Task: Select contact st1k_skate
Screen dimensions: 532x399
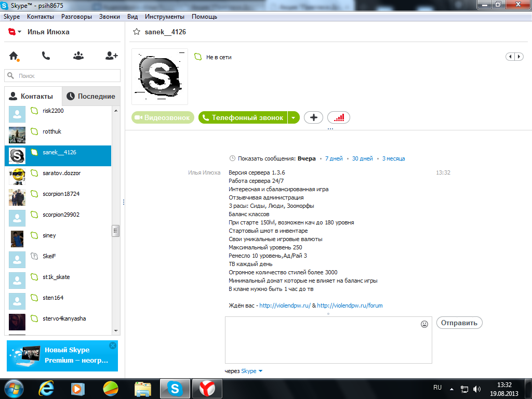Action: coord(58,280)
